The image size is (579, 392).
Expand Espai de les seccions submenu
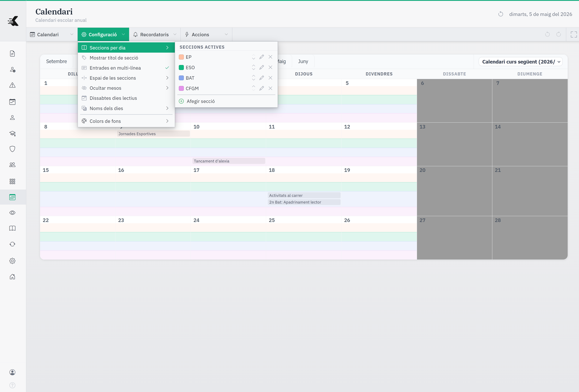[x=126, y=78]
